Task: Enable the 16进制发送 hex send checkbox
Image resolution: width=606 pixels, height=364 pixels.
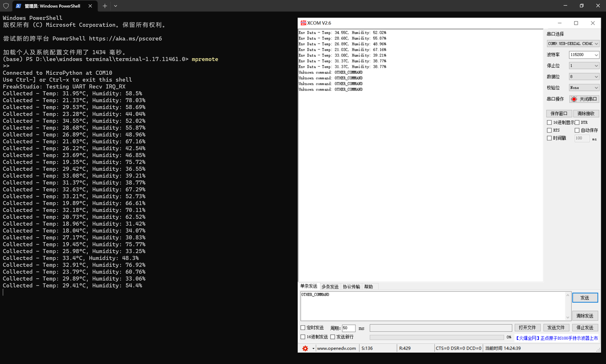Action: [303, 337]
